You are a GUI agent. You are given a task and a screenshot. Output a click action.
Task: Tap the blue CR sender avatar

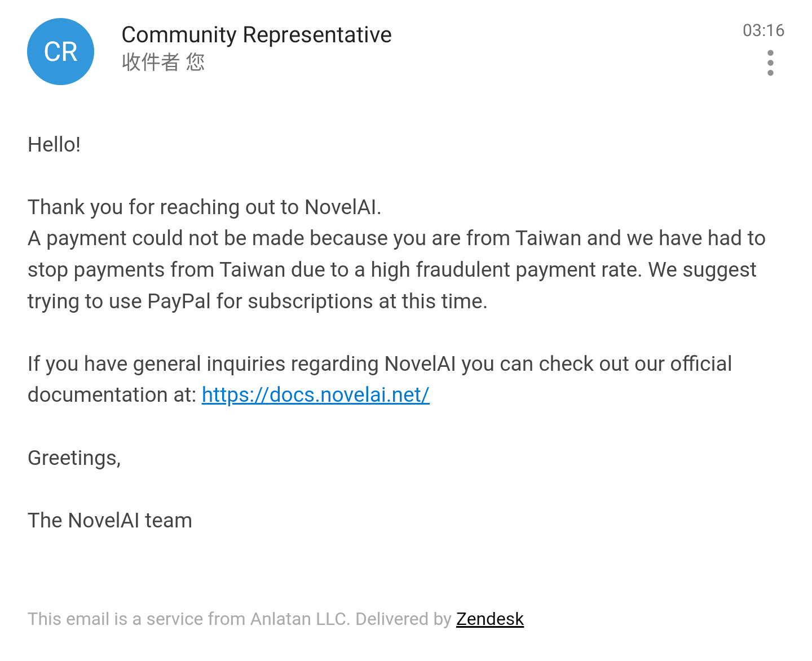pyautogui.click(x=60, y=52)
